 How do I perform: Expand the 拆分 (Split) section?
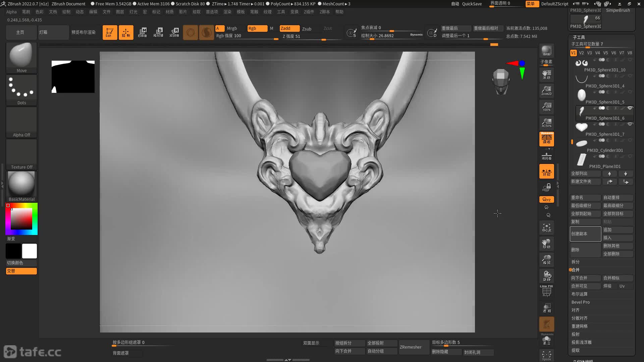tap(576, 262)
